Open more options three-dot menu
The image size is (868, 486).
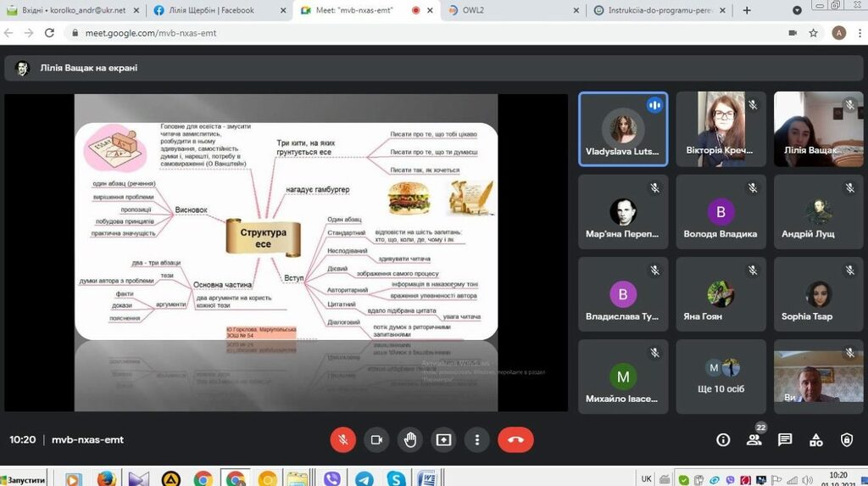(477, 439)
